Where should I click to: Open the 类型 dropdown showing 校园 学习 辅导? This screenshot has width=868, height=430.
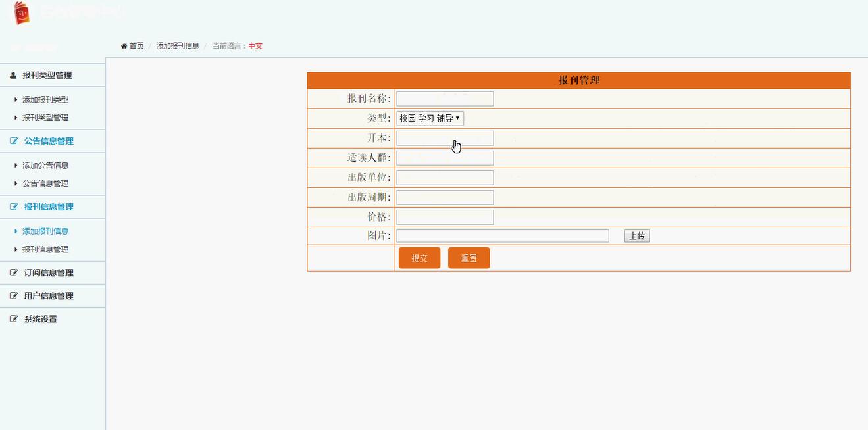(x=430, y=118)
